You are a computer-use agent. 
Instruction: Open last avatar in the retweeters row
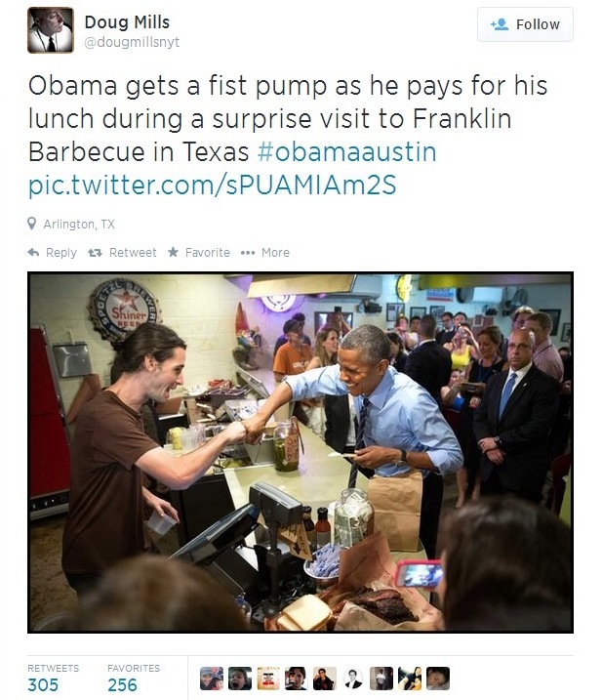coord(438,679)
